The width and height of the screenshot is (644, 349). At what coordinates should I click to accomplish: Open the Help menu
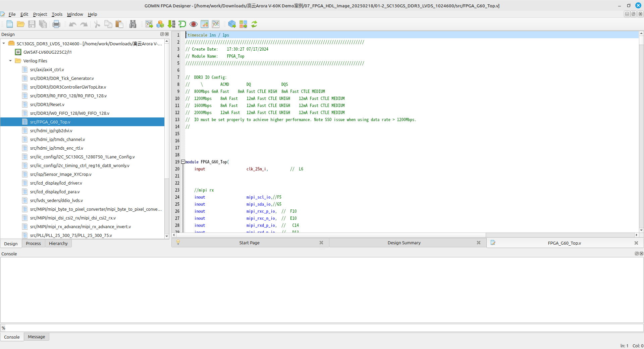[93, 14]
